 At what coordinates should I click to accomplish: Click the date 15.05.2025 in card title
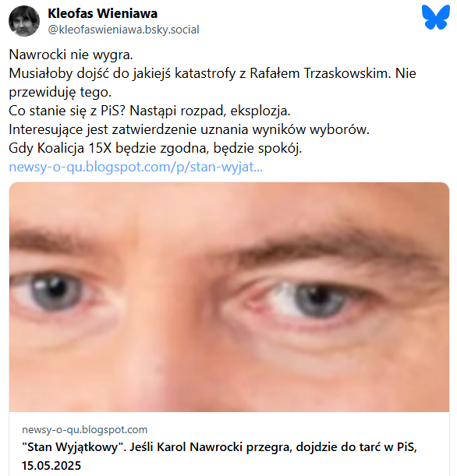[x=51, y=466]
